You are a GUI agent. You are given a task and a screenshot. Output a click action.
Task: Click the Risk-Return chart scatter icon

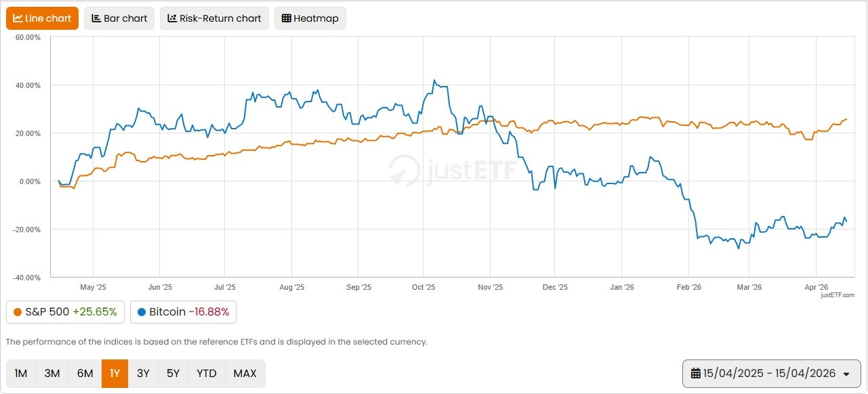(172, 18)
